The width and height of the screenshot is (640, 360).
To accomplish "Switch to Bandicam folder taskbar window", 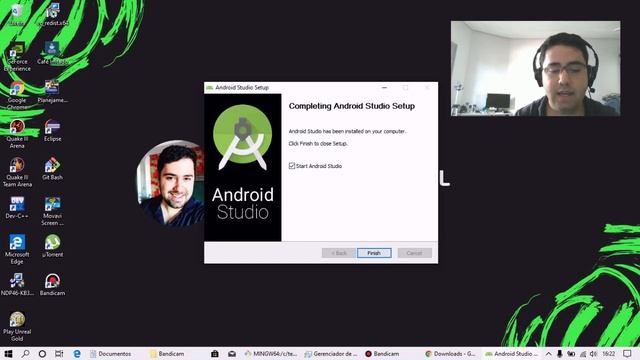I will coord(168,354).
